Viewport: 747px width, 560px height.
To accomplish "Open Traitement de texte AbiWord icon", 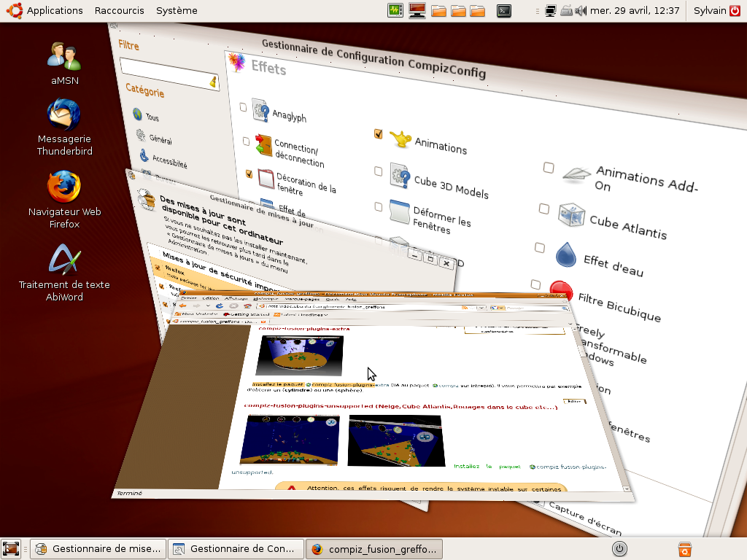I will tap(64, 273).
